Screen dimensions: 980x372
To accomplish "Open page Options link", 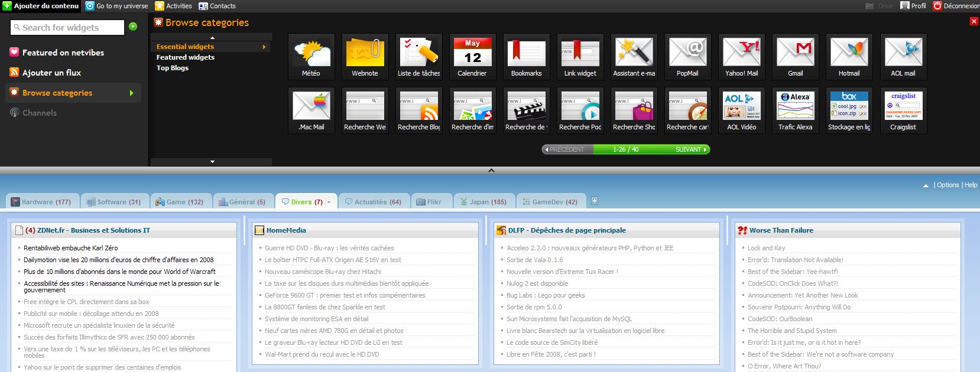I will pos(948,185).
